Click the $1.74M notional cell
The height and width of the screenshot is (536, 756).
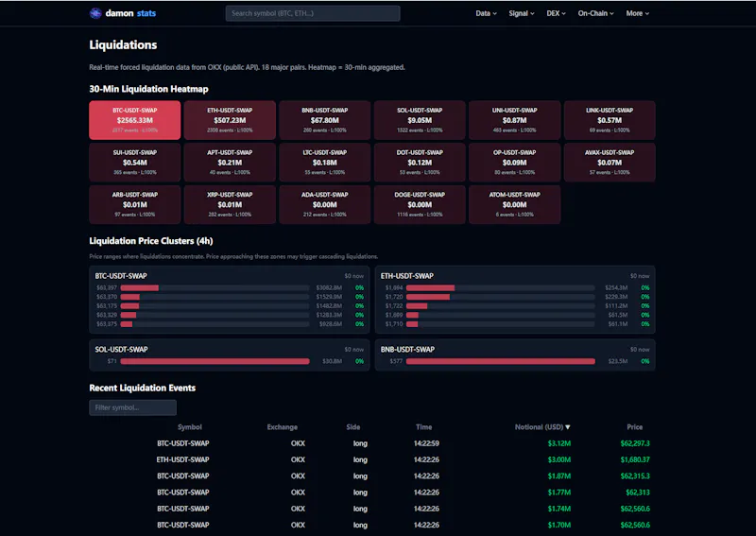click(558, 509)
